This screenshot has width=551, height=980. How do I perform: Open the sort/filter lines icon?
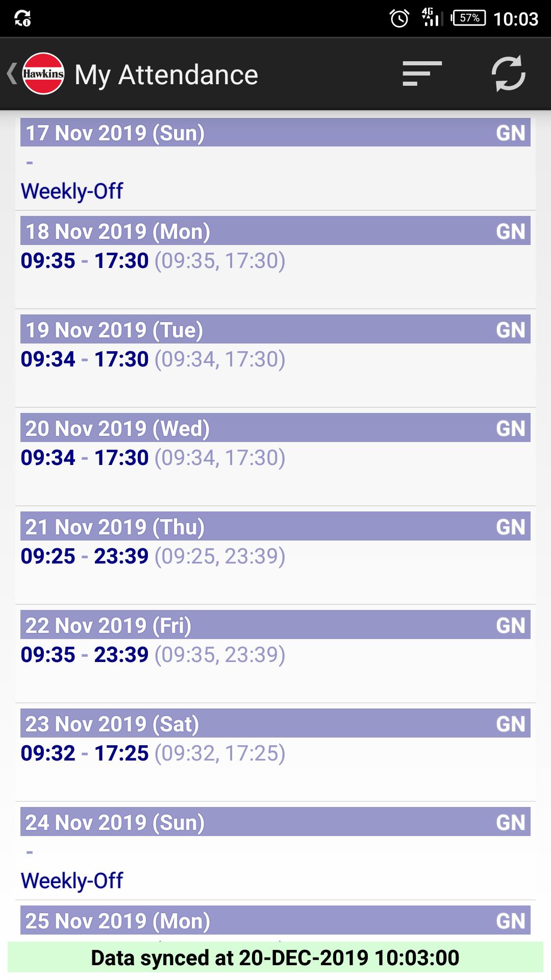(x=422, y=73)
